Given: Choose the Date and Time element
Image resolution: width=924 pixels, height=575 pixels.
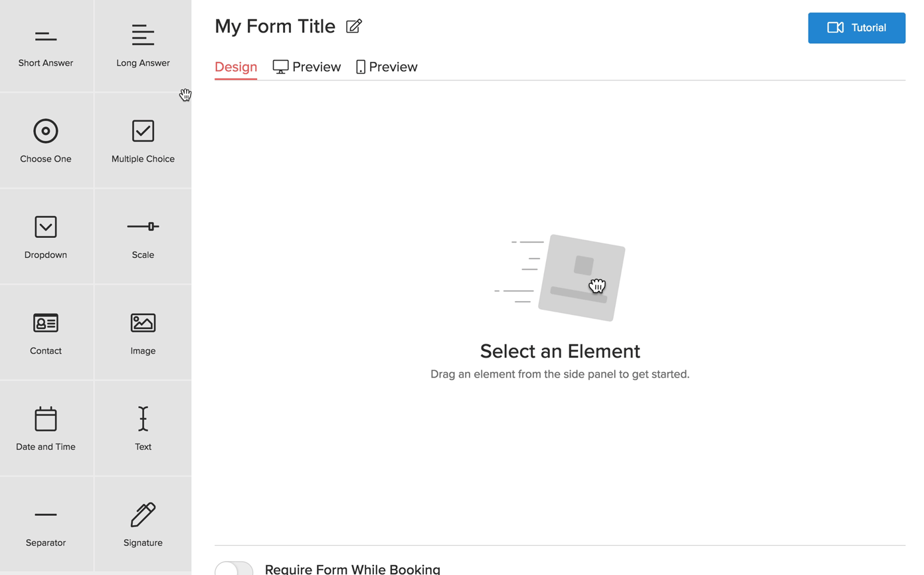Looking at the screenshot, I should [46, 428].
